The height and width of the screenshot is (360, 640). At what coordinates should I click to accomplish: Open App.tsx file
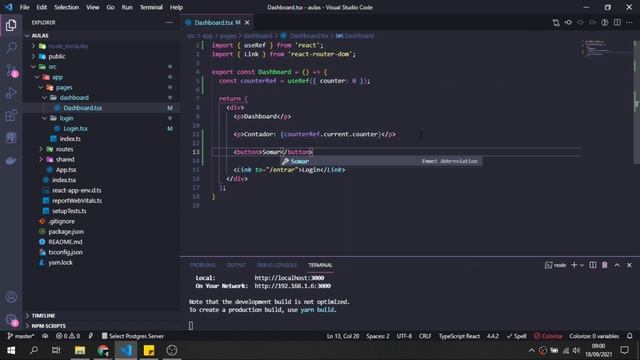66,169
